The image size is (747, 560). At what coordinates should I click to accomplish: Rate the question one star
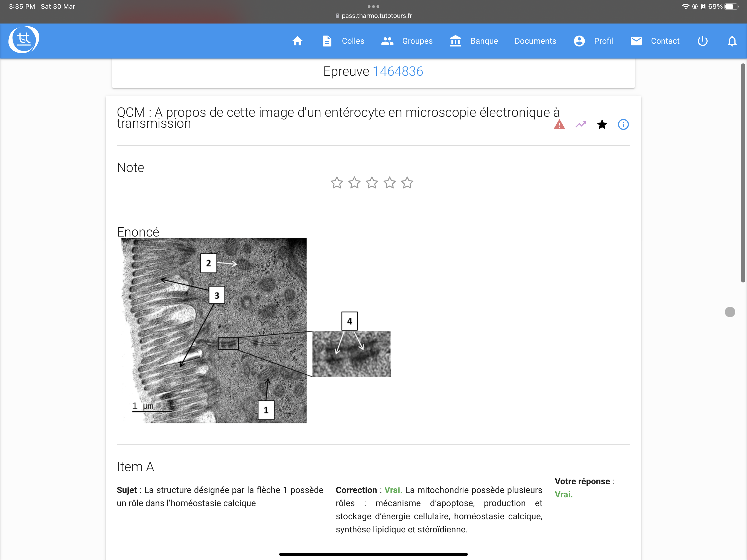point(337,183)
